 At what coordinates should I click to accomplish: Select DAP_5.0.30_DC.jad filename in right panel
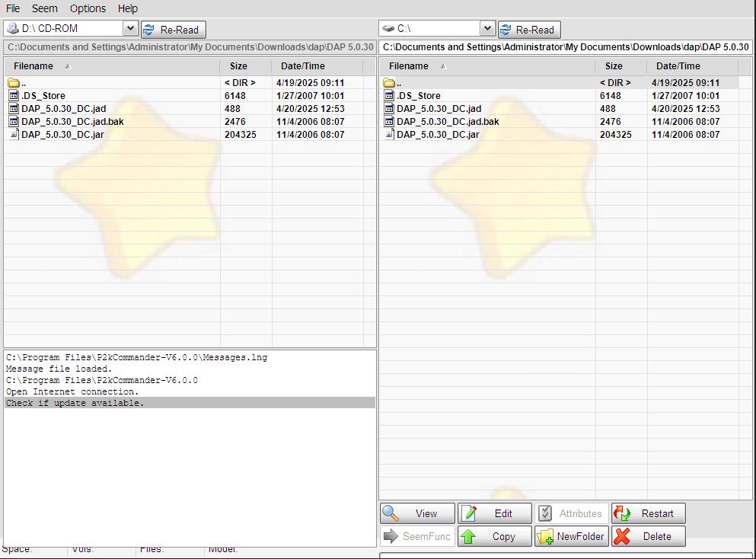(x=439, y=108)
